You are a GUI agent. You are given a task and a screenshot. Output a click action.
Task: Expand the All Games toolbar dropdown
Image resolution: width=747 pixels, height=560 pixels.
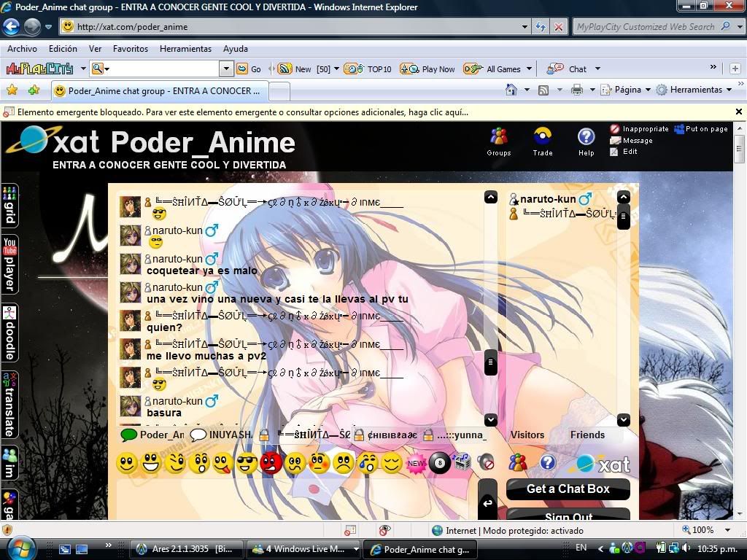(x=528, y=69)
